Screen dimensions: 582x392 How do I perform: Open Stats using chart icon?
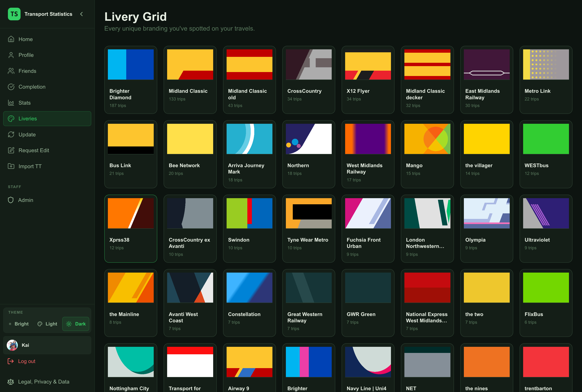tap(11, 103)
